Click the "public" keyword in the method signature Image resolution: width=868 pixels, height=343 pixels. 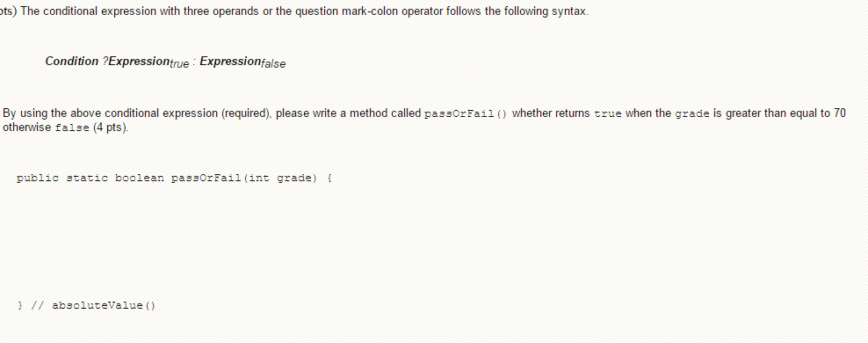38,179
